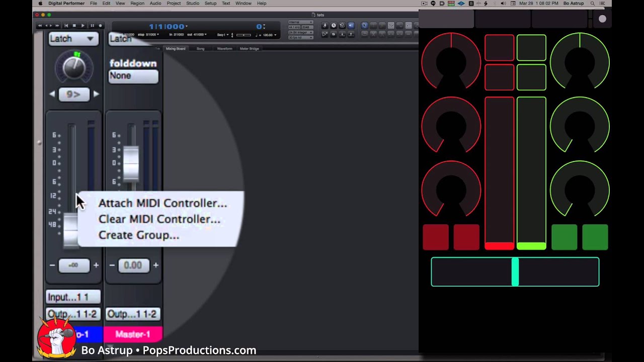The height and width of the screenshot is (362, 644).
Task: Increase Master-1 volume with plus button
Action: pos(156,265)
